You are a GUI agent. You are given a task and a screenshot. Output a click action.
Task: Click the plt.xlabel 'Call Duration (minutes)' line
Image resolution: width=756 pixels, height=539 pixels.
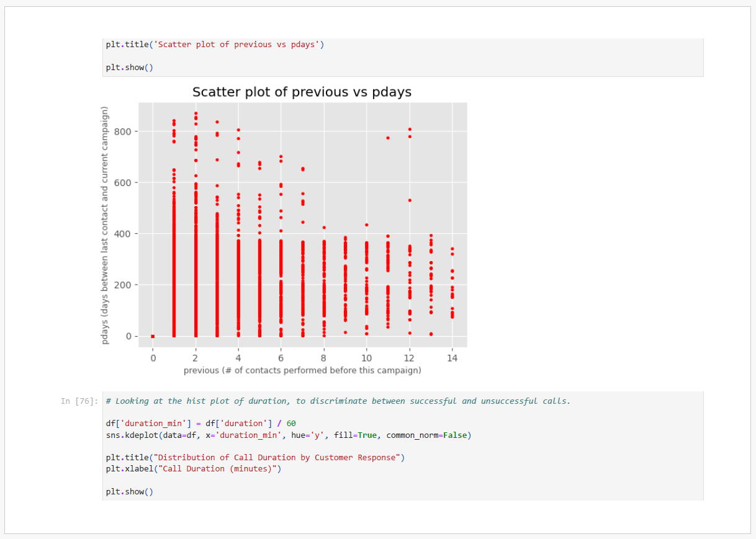pos(194,469)
